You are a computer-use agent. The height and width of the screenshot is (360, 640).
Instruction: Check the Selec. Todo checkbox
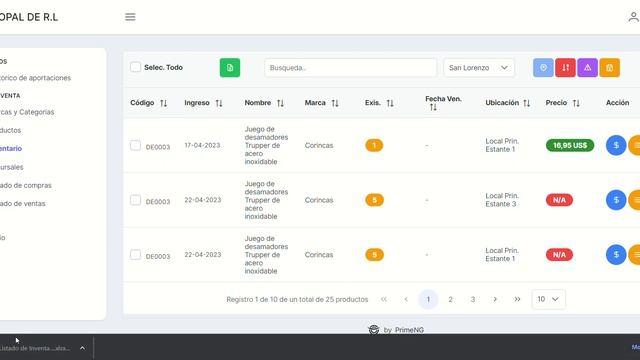pos(136,67)
